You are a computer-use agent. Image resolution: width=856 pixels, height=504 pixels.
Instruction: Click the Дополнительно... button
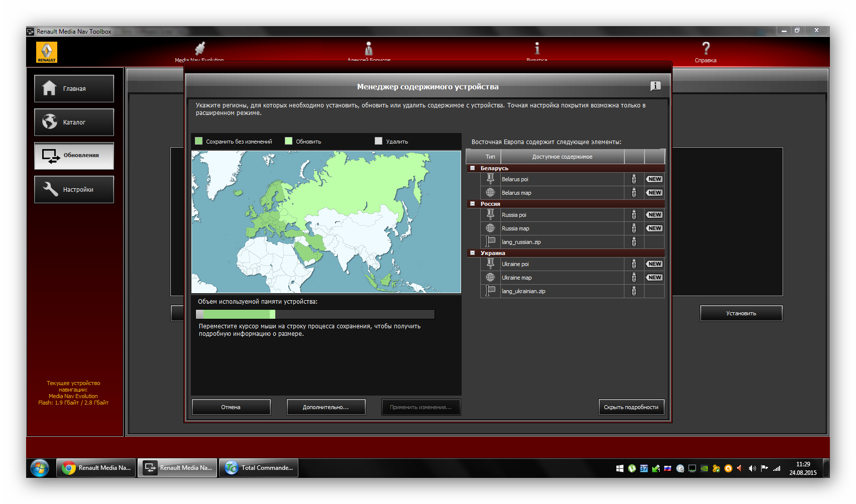point(326,407)
